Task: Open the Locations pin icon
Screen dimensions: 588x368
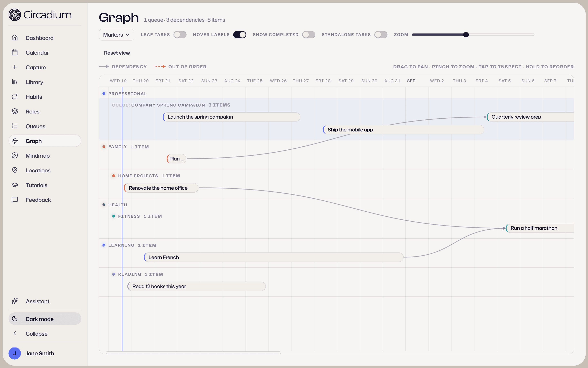Action: pyautogui.click(x=15, y=170)
